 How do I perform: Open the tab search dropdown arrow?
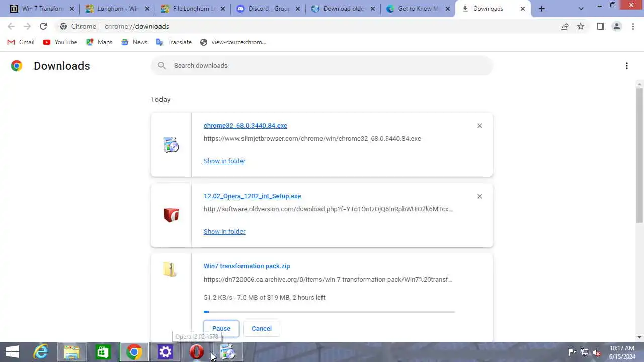click(581, 9)
